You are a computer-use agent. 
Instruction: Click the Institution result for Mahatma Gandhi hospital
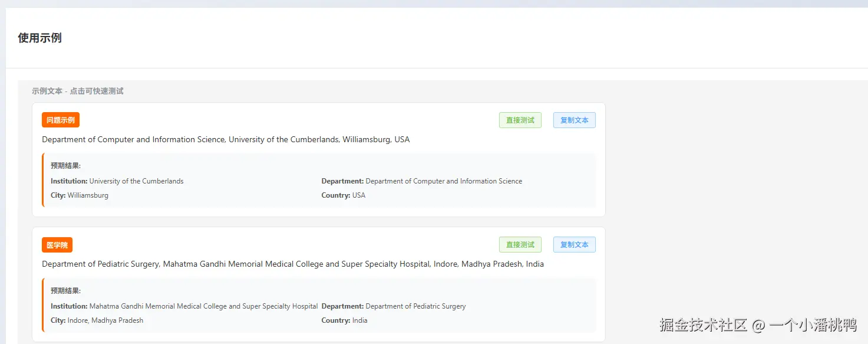tap(184, 306)
